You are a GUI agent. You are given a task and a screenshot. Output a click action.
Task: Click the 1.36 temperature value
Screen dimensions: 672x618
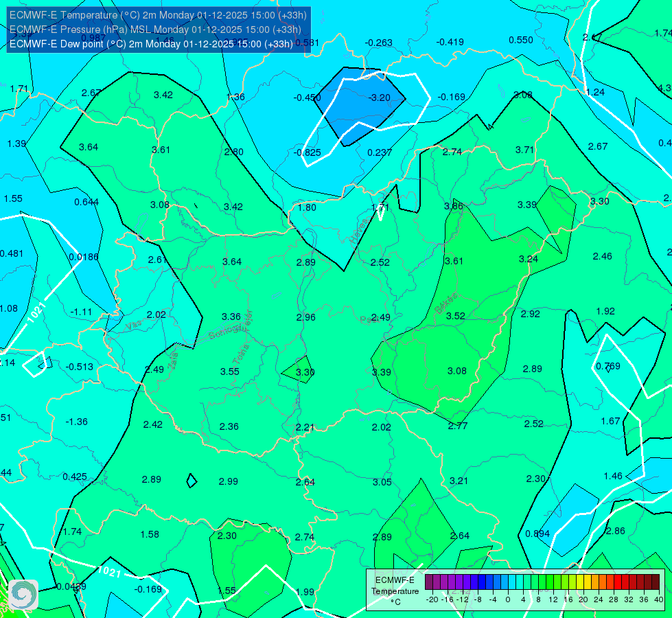click(235, 97)
